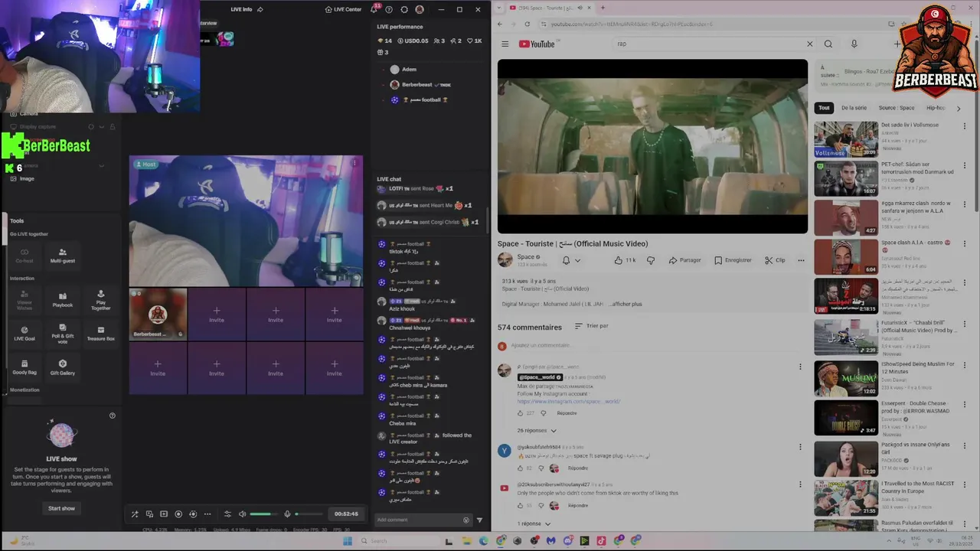Open the Trier par comment sort dropdown

pyautogui.click(x=591, y=326)
